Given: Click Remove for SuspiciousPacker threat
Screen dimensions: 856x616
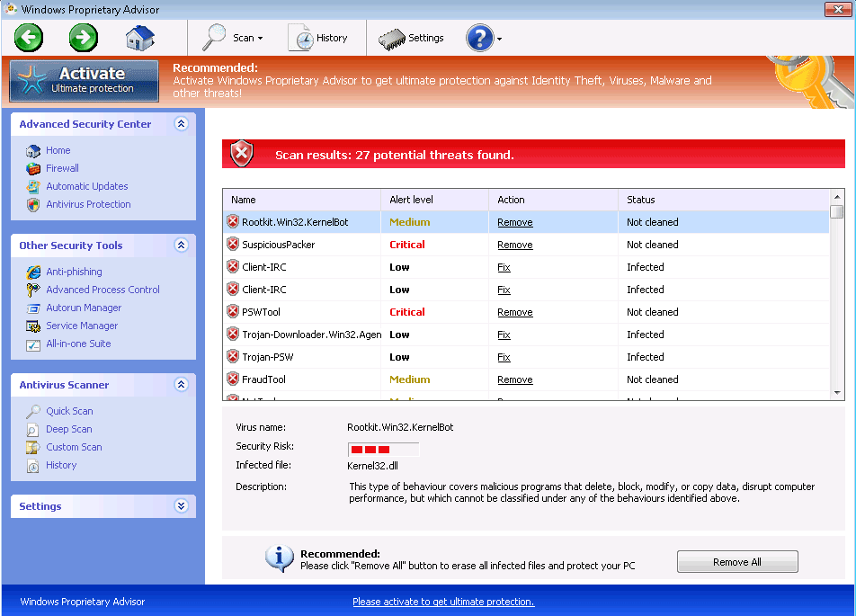Looking at the screenshot, I should (x=514, y=245).
